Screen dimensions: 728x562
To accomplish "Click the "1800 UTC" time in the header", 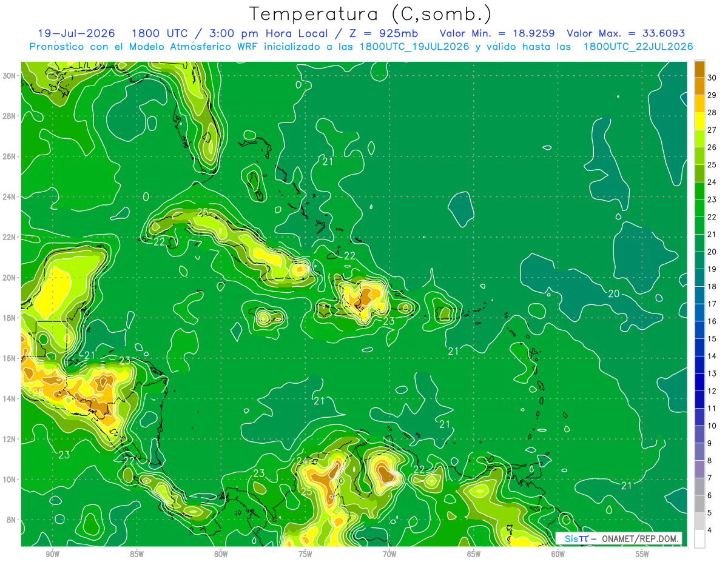I will pyautogui.click(x=161, y=33).
